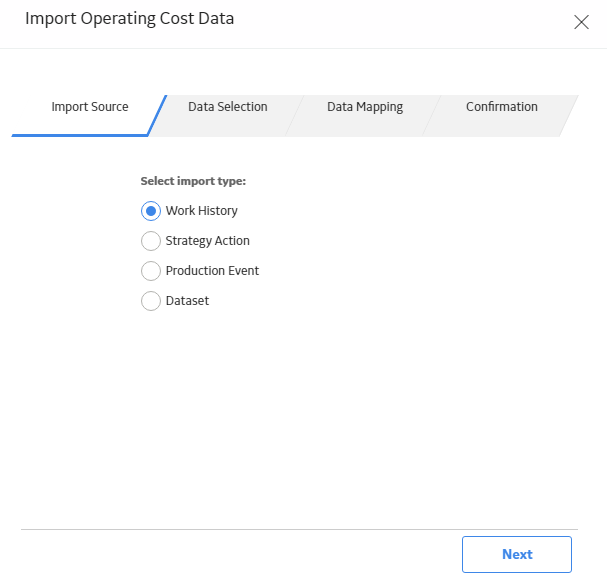The image size is (607, 588).
Task: Click the Next button
Action: pyautogui.click(x=517, y=554)
